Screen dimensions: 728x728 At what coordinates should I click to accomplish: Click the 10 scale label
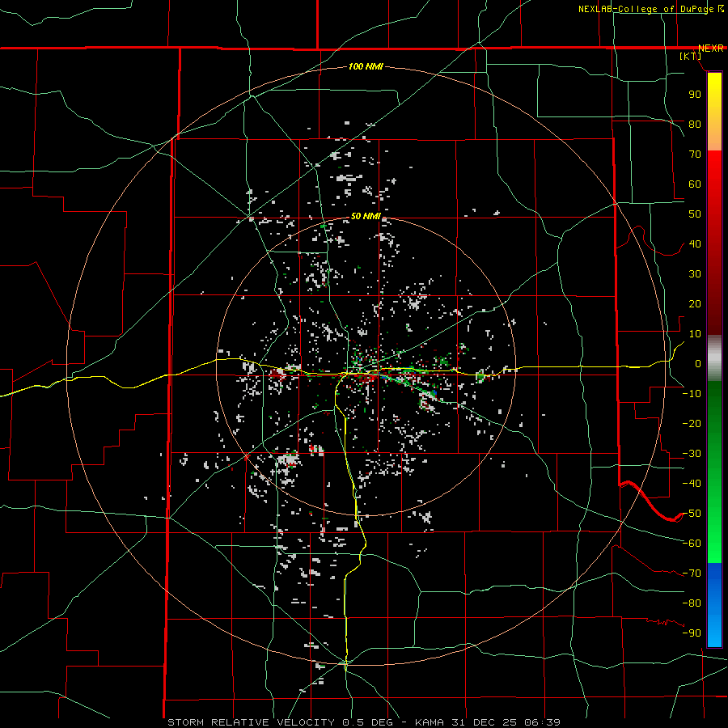click(695, 334)
